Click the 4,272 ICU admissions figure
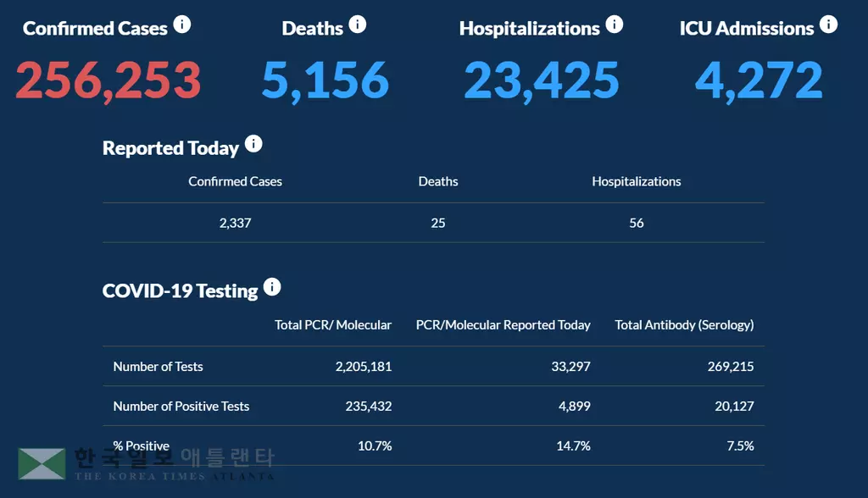 759,80
